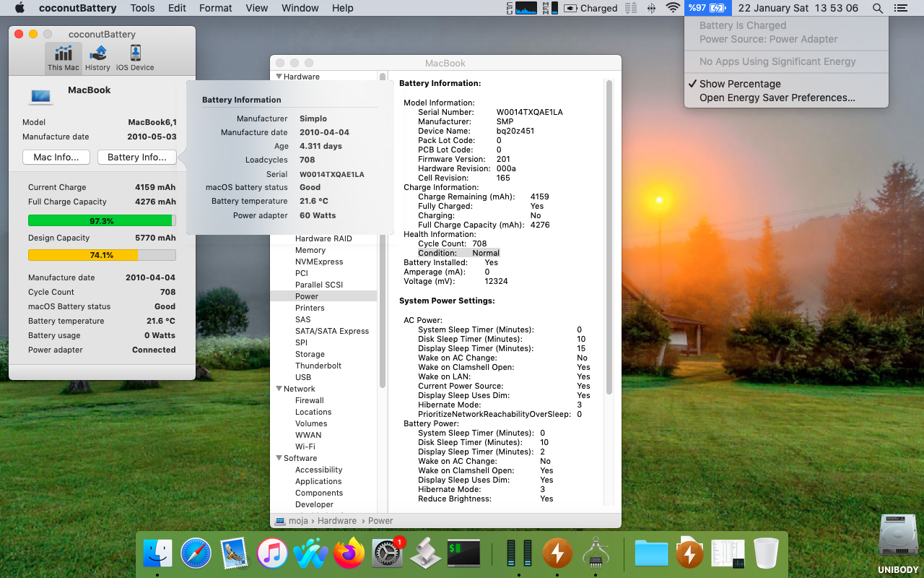Collapse the Network tree section
This screenshot has width=924, height=578.
click(x=279, y=389)
